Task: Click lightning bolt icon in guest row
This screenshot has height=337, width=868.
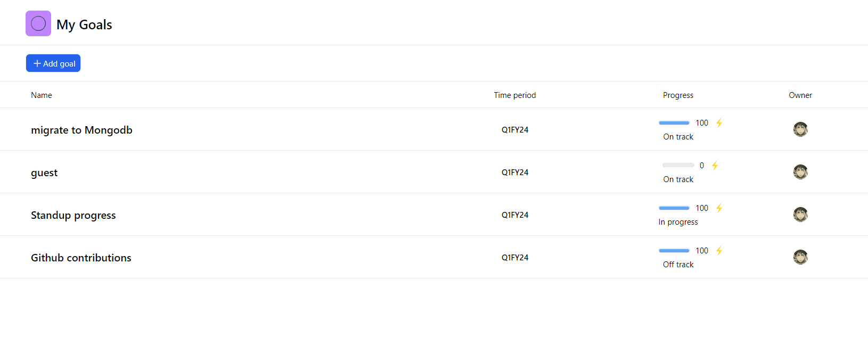Action: [x=715, y=166]
